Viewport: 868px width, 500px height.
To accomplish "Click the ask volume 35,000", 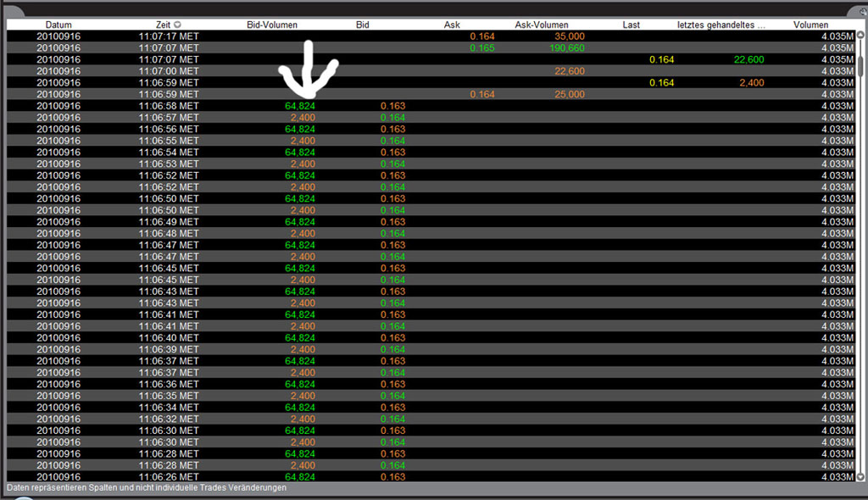I will click(569, 36).
